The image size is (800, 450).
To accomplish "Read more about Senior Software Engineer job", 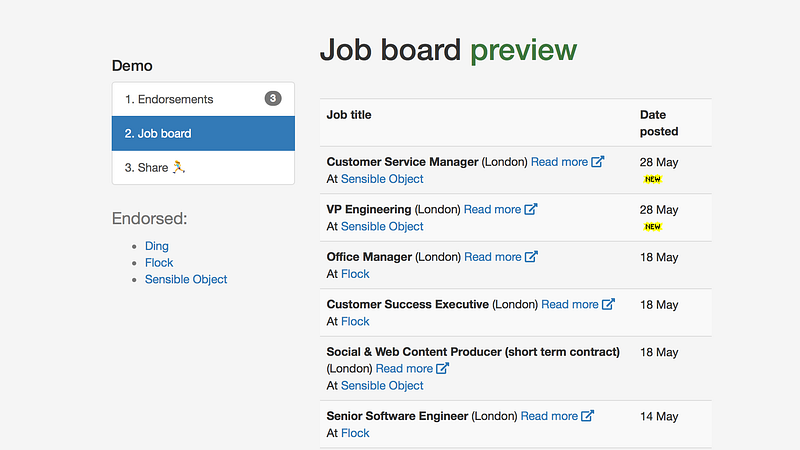I will tap(549, 416).
